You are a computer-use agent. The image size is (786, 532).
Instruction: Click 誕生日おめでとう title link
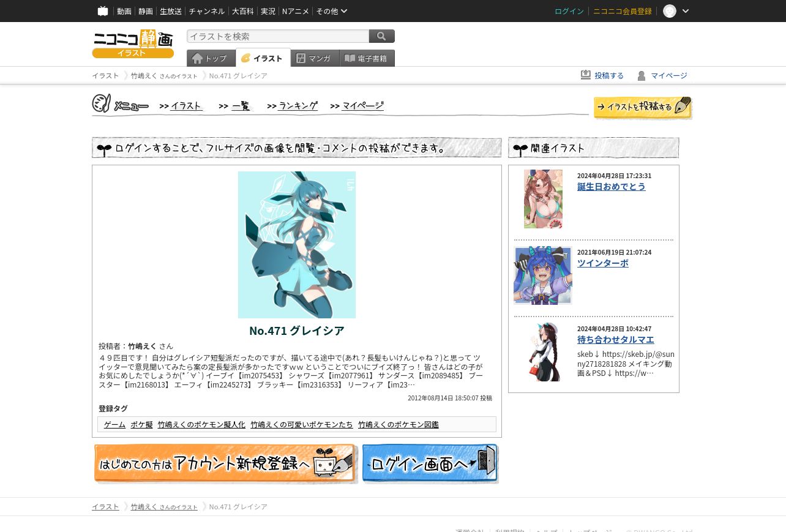coord(612,187)
